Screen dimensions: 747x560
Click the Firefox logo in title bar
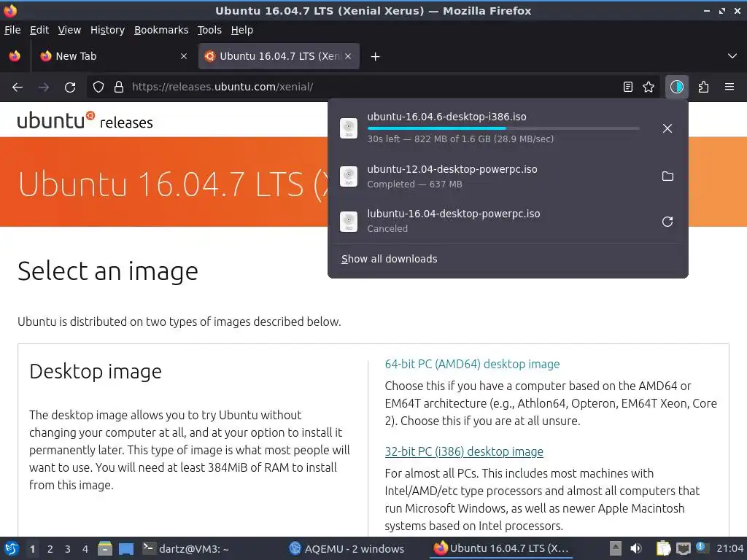click(10, 10)
